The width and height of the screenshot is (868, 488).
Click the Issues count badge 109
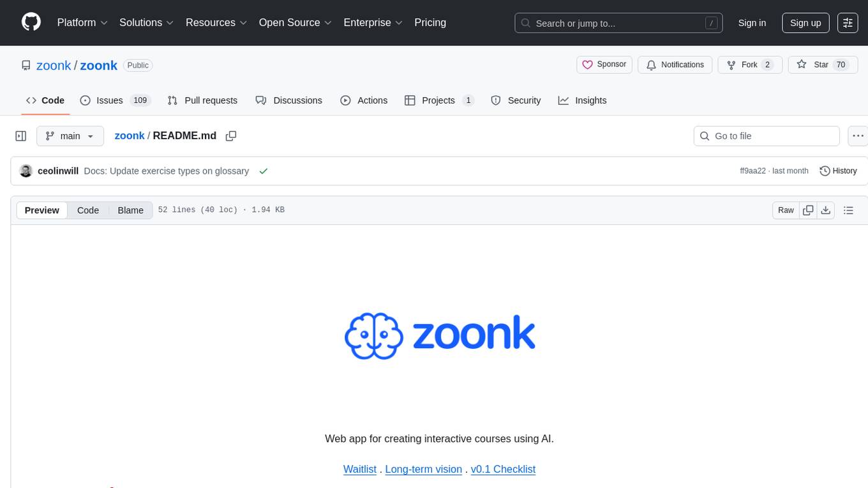pos(140,100)
